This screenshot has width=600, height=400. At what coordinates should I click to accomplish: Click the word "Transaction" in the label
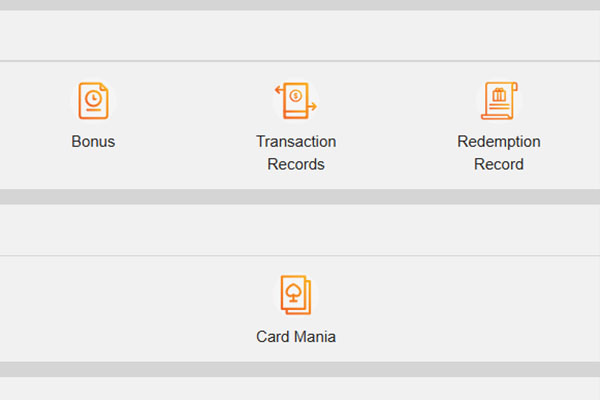pyautogui.click(x=296, y=142)
